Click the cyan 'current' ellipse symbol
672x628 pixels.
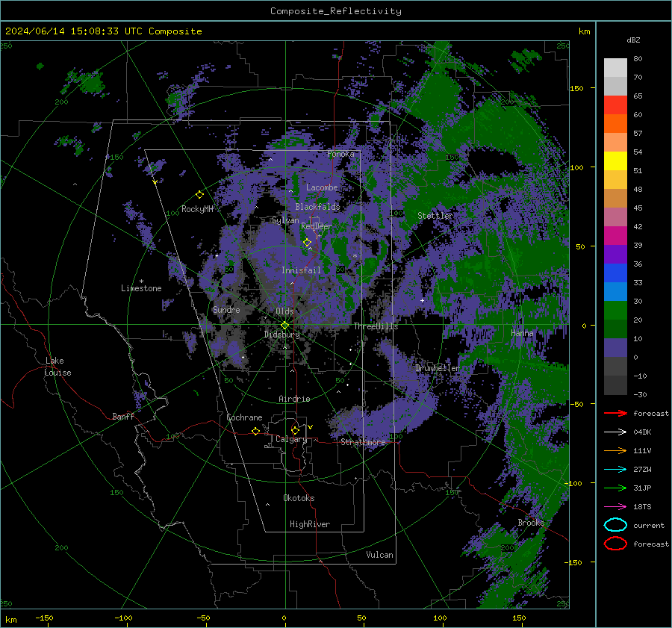615,525
